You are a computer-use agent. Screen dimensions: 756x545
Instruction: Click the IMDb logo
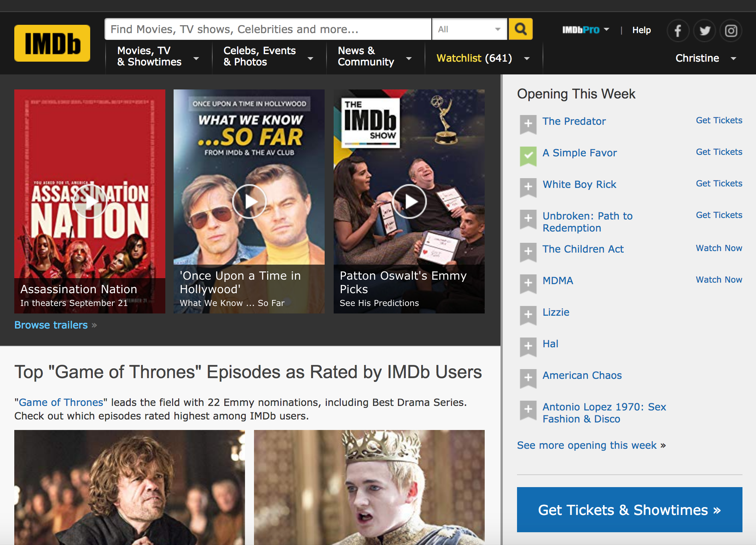[x=52, y=43]
